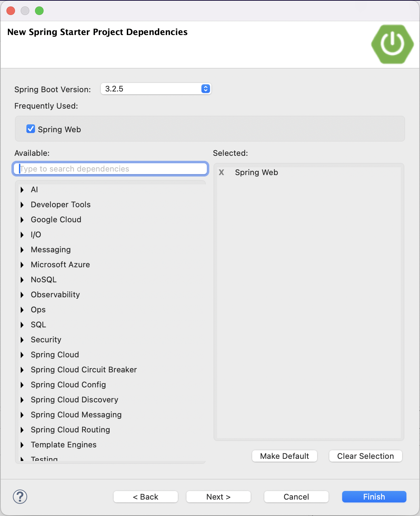
Task: Expand the Spring Cloud Config arrow
Action: [x=22, y=385]
